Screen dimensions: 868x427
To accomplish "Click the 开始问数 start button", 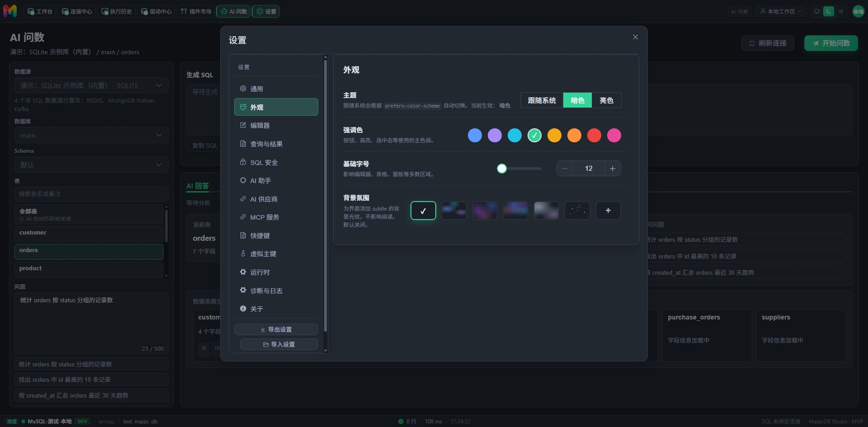I will coord(831,43).
